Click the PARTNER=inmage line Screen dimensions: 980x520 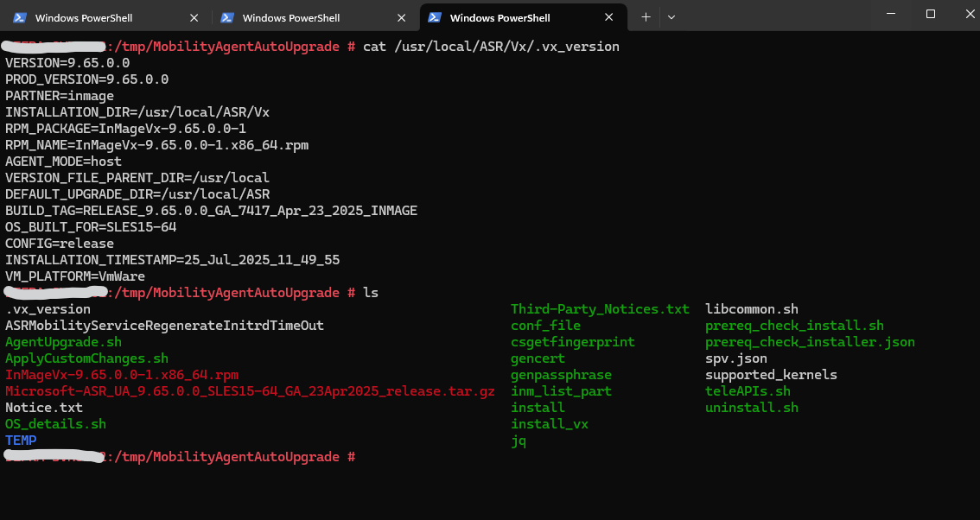(60, 96)
